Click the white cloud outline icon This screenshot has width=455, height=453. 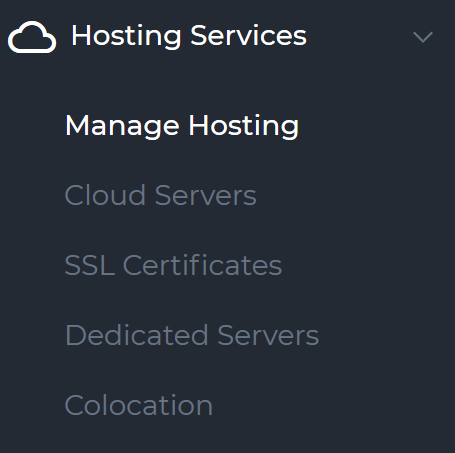click(32, 37)
